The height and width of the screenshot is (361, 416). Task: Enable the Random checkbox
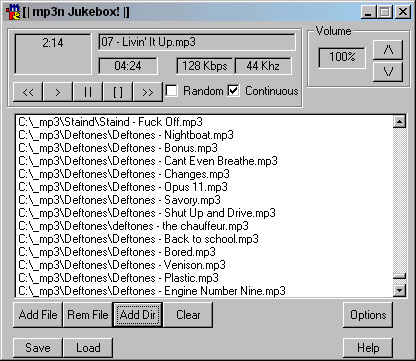(171, 91)
